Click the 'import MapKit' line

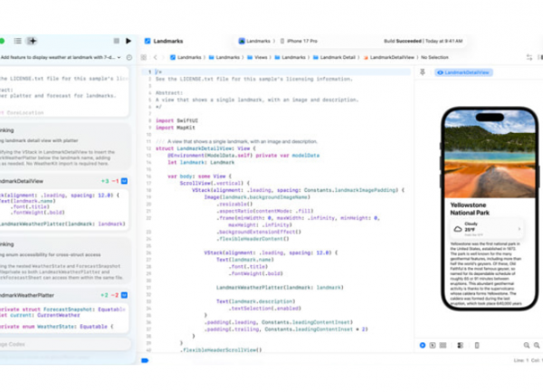pos(176,128)
